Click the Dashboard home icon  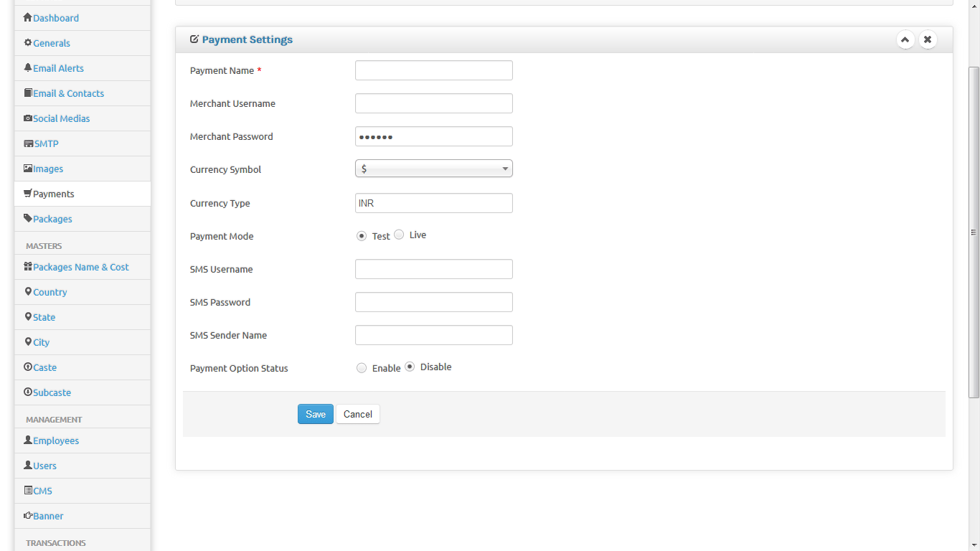(x=28, y=17)
